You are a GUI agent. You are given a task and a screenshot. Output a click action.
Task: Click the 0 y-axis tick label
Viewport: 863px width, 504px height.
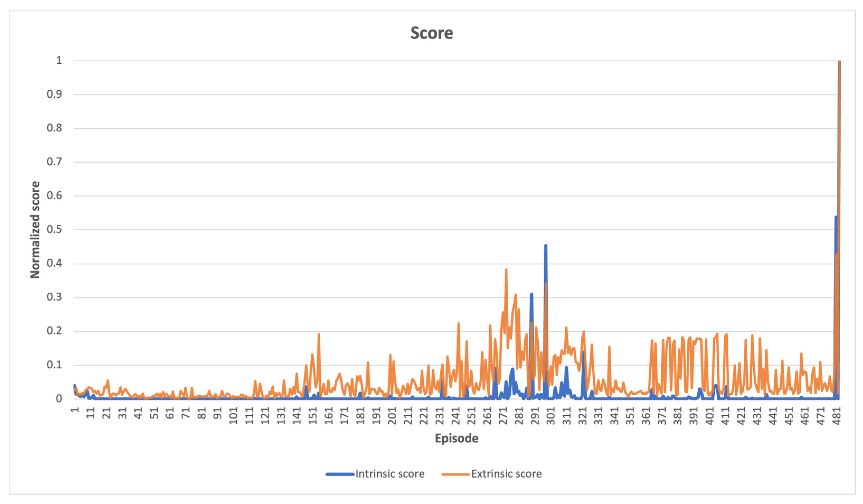click(59, 398)
